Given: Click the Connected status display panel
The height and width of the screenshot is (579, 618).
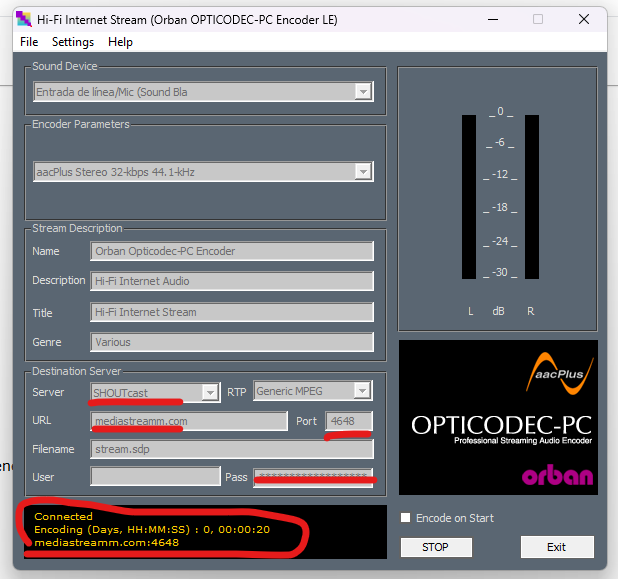Looking at the screenshot, I should tap(205, 531).
